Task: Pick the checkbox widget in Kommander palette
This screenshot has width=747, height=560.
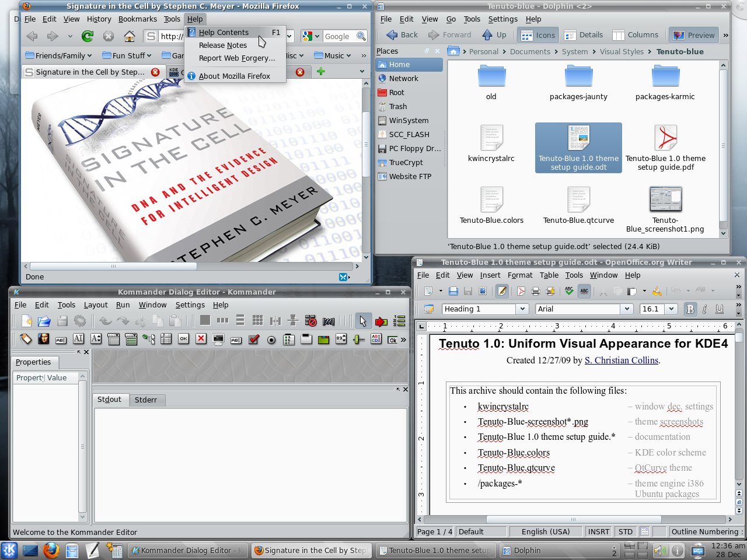Action: point(254,339)
